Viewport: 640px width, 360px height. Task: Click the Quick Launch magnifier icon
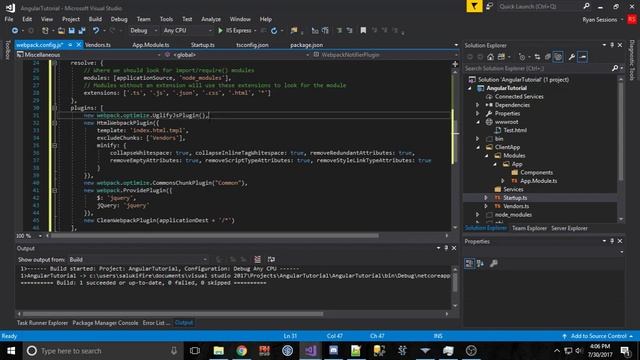click(587, 6)
